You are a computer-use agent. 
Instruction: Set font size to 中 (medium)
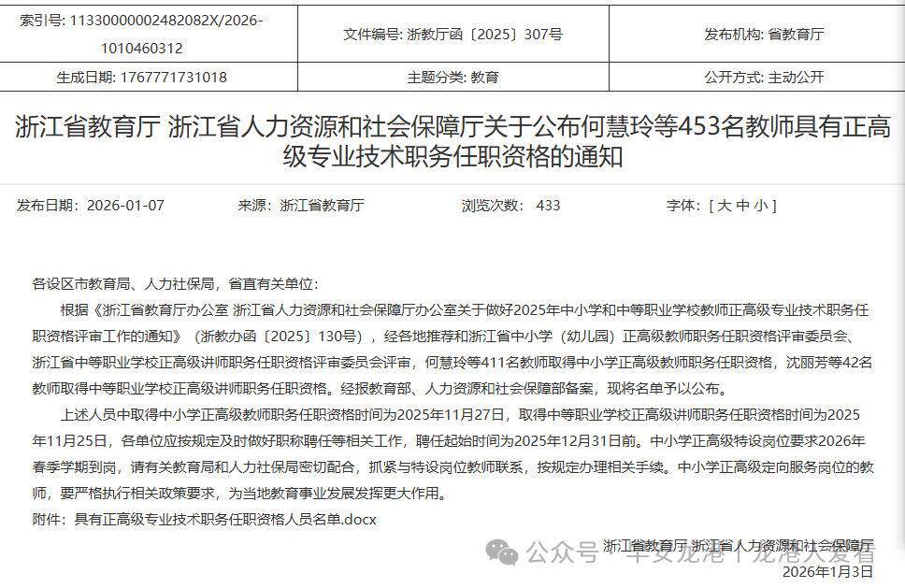[743, 206]
